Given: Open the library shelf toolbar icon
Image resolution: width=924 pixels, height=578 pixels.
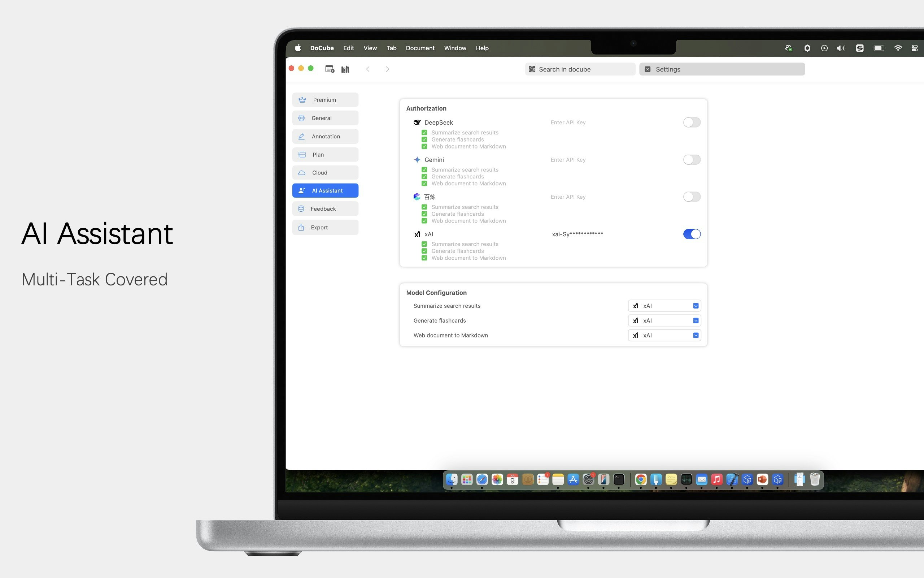Looking at the screenshot, I should click(345, 69).
